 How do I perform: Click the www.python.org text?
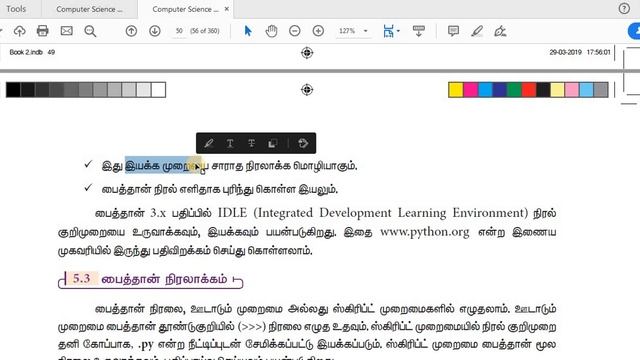[424, 232]
